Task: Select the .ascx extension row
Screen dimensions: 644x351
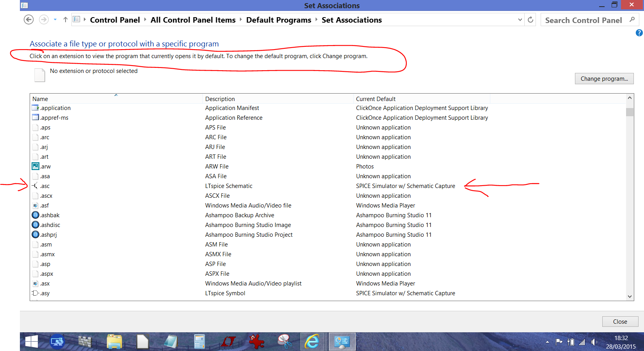Action: (x=328, y=196)
